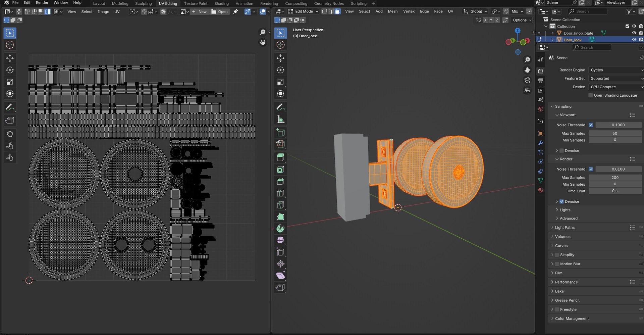Adjust the Render Max Samples field
The height and width of the screenshot is (335, 644).
pos(615,178)
